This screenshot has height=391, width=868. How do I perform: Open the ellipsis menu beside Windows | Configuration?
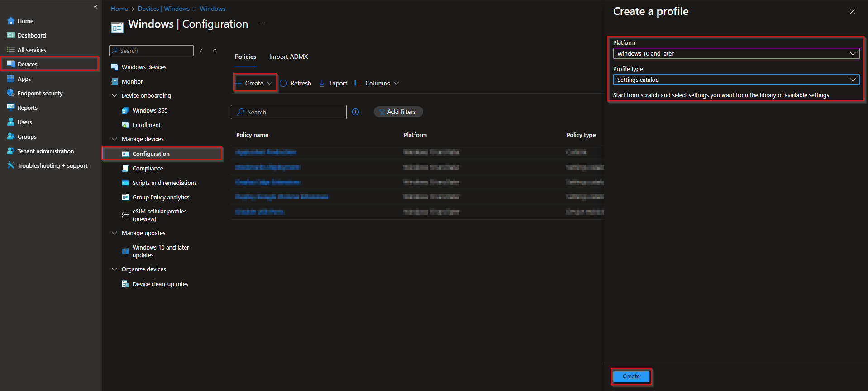click(262, 24)
